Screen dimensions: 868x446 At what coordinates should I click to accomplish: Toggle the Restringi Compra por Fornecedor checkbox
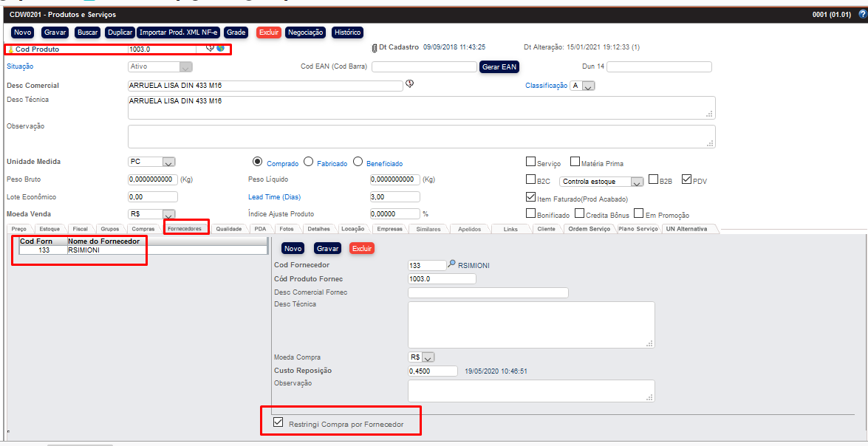coord(278,422)
